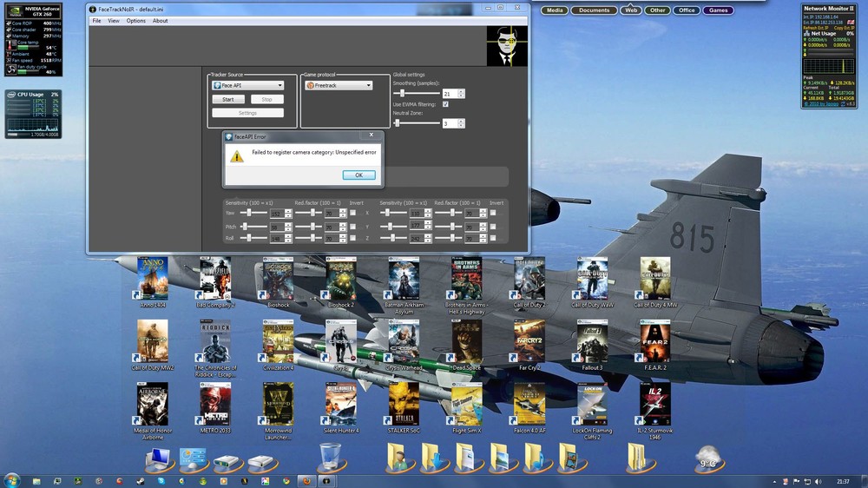Image resolution: width=868 pixels, height=488 pixels.
Task: Open the Falcon 4.0 AF shortcut
Action: (529, 408)
